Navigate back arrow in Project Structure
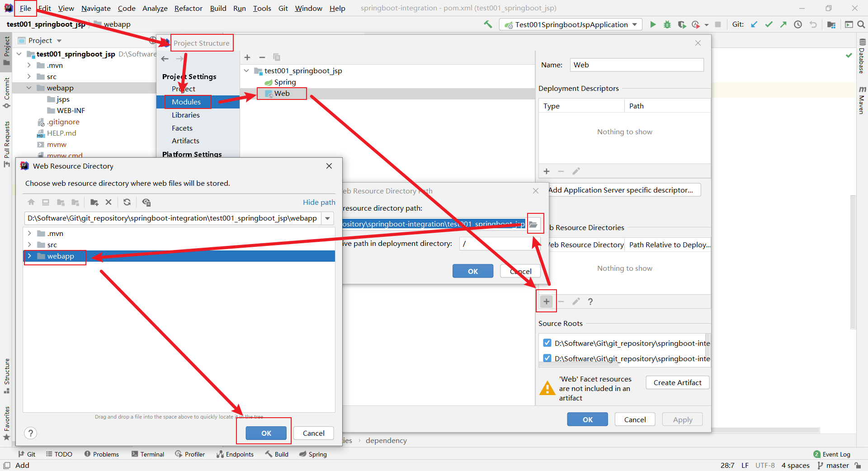 pos(165,59)
